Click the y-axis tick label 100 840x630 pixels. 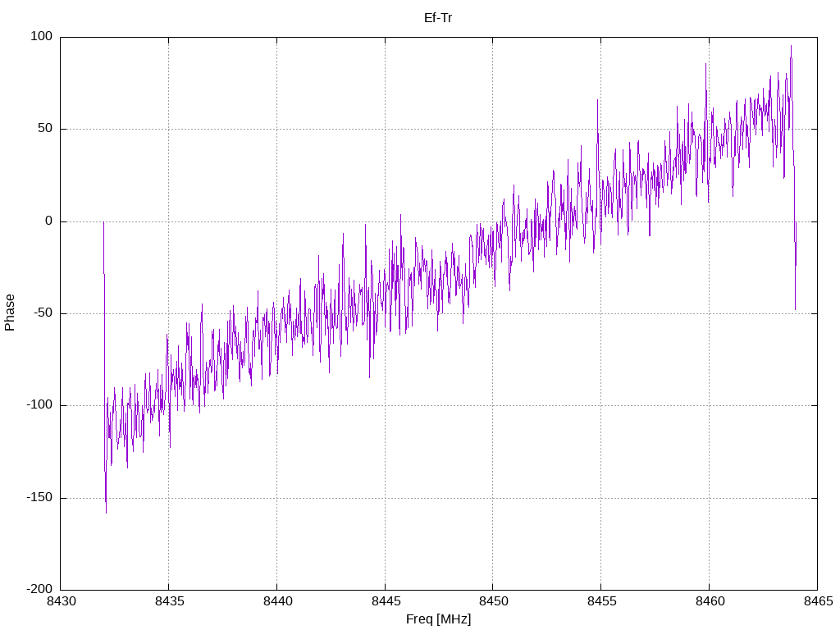tap(41, 36)
